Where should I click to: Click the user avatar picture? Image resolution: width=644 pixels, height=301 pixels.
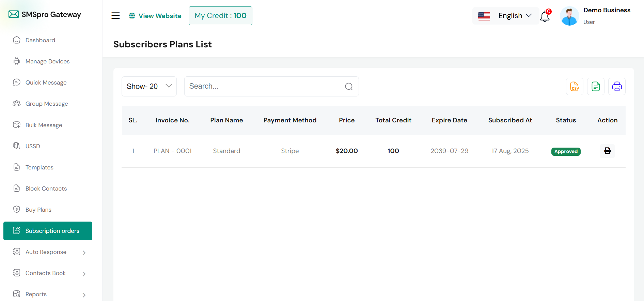(569, 16)
